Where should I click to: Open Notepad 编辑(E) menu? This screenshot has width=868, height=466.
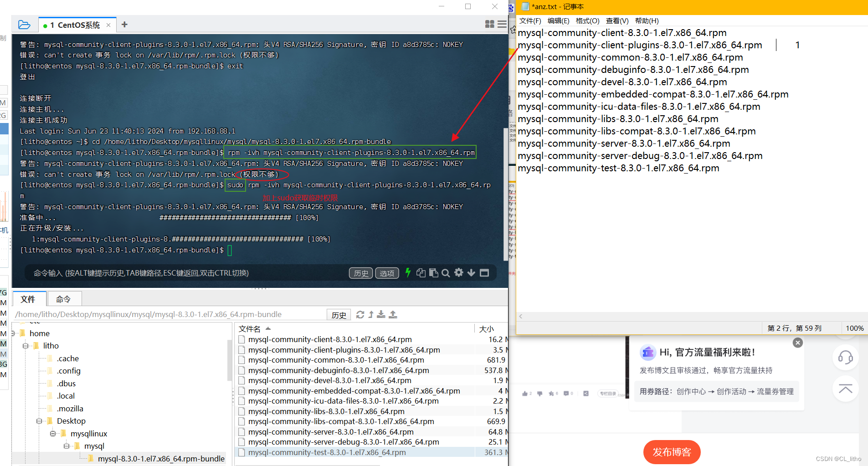click(x=558, y=21)
